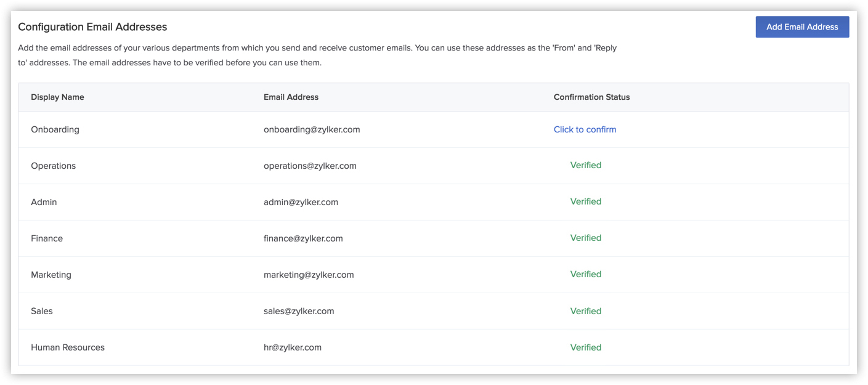This screenshot has width=868, height=385.
Task: Click the Verified status for Admin
Action: click(x=585, y=201)
